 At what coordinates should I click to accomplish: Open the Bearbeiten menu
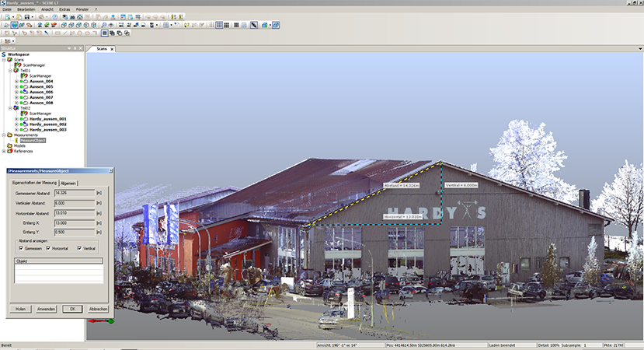click(26, 9)
